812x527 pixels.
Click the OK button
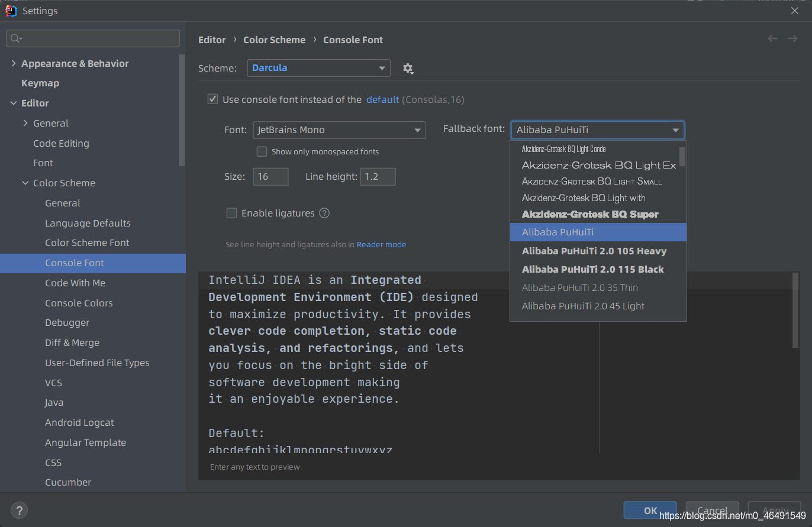point(650,510)
